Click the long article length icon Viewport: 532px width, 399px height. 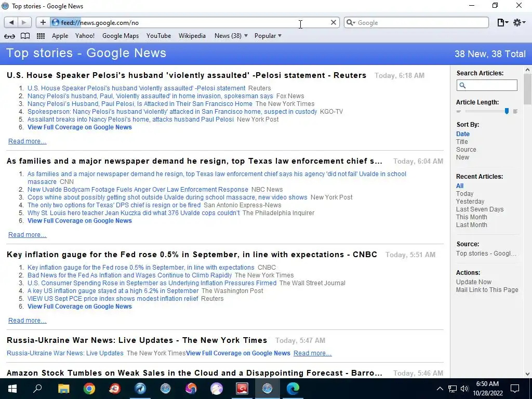coord(515,111)
